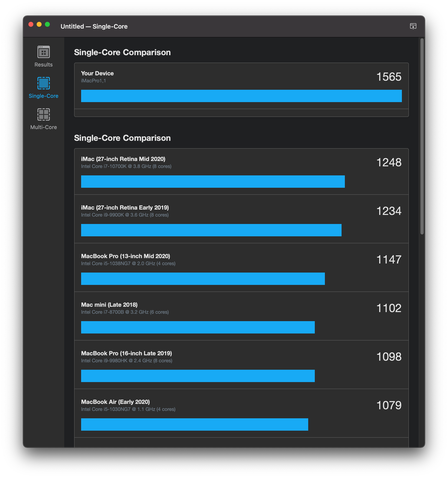
Task: Click the 1565 score for Your Device
Action: click(389, 77)
